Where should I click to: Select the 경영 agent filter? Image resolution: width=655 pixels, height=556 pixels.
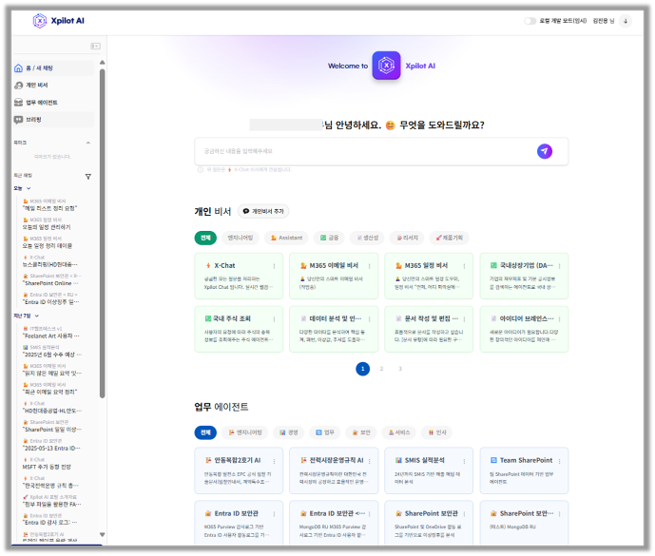click(289, 432)
